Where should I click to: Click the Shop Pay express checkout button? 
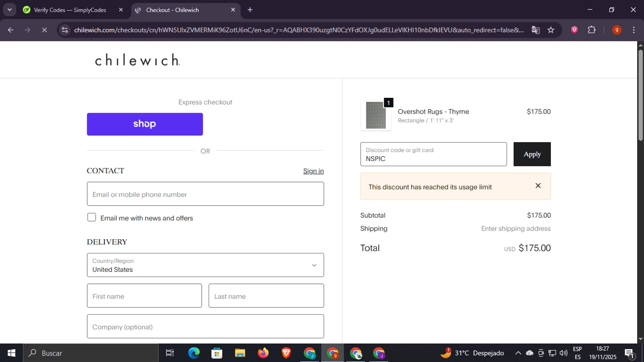(145, 124)
